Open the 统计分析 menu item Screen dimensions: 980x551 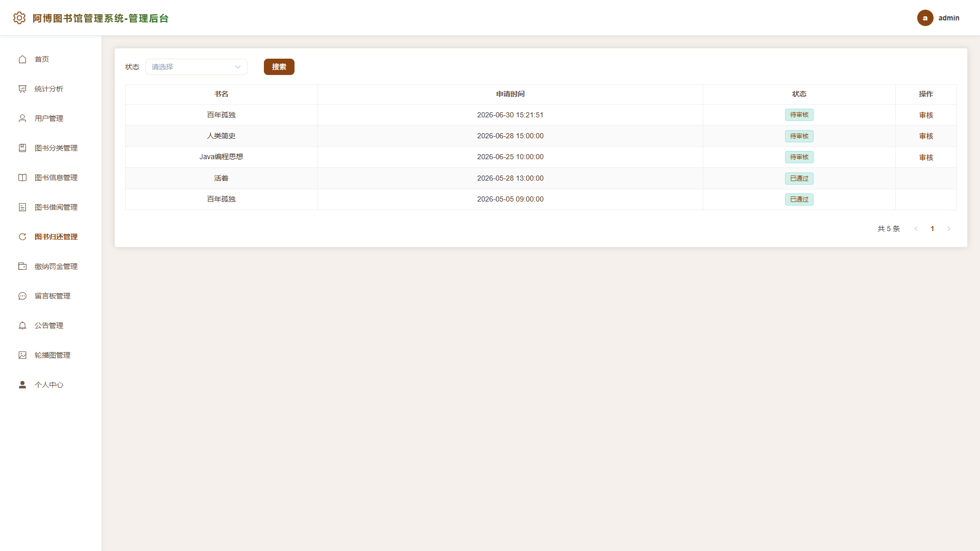(x=51, y=89)
